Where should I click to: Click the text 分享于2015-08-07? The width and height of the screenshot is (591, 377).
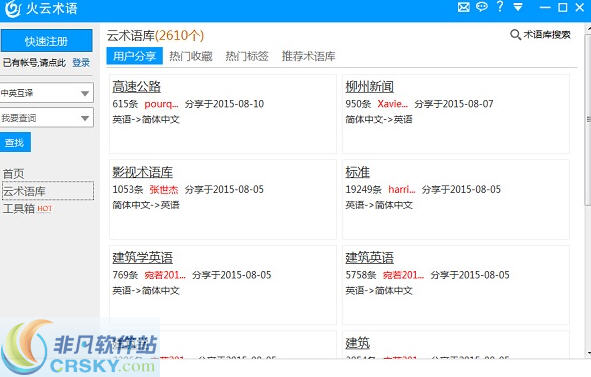tap(454, 104)
